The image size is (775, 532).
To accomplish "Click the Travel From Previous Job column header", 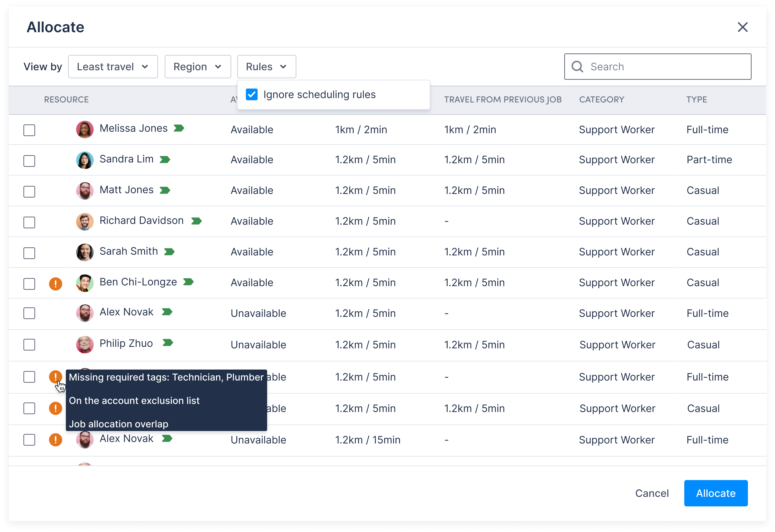I will click(503, 100).
